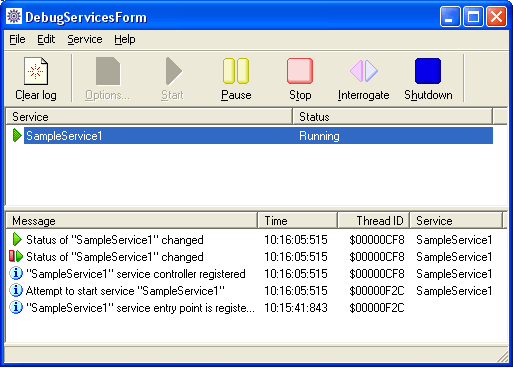Click the Start play-arrow toolbar icon
Screen dimensions: 513x368
pos(173,71)
